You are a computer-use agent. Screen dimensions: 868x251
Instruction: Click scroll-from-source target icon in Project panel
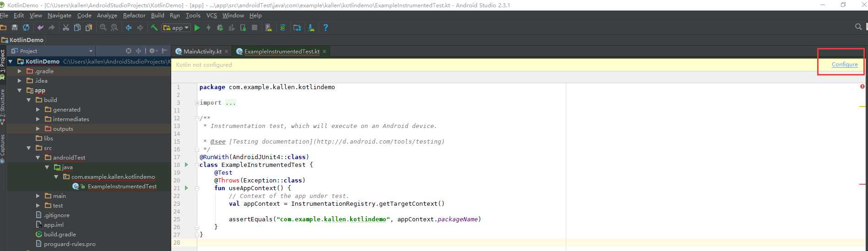pos(129,51)
